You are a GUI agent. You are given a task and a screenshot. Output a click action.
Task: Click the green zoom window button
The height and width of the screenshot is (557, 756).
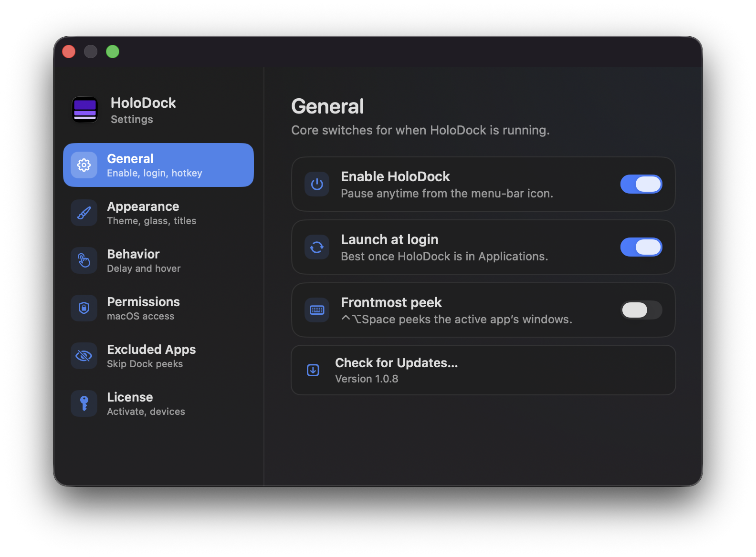click(113, 52)
